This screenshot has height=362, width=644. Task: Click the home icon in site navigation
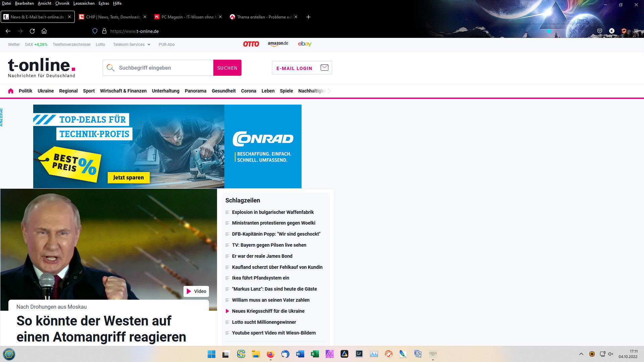click(x=11, y=91)
